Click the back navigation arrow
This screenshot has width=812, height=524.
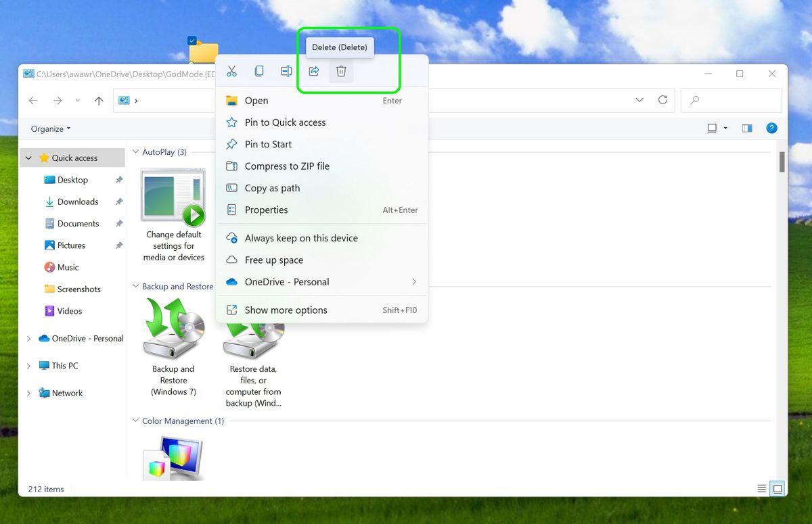click(x=33, y=99)
